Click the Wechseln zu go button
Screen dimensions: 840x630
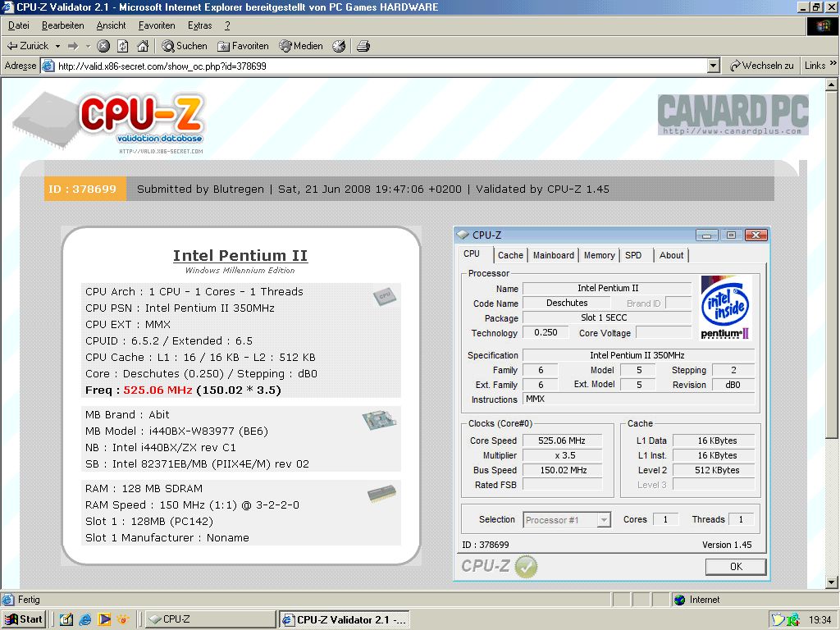click(761, 66)
